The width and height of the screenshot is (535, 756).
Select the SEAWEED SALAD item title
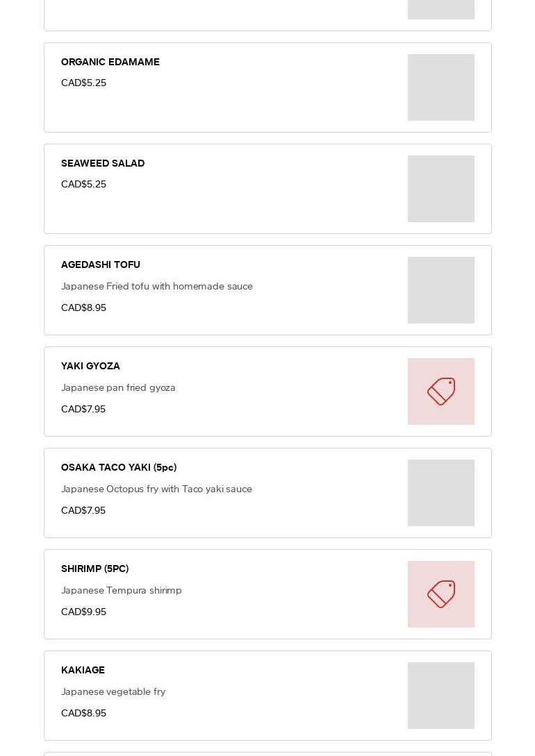point(103,163)
